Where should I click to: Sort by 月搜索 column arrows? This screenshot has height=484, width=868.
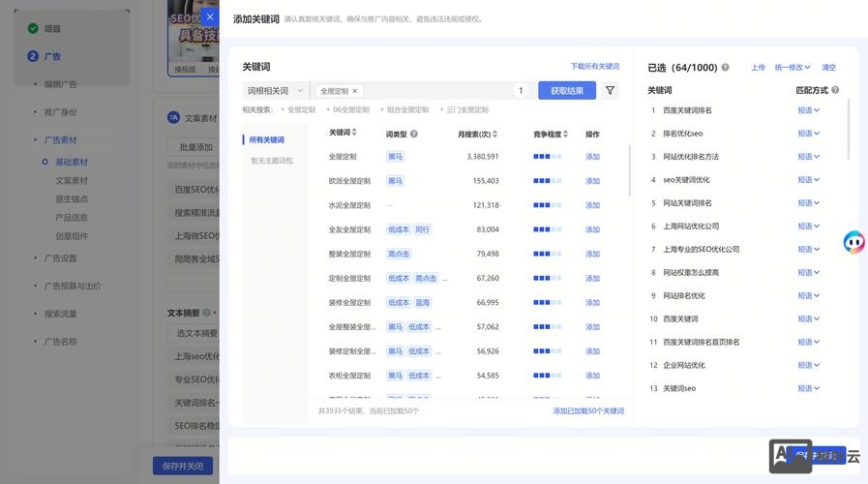[494, 134]
